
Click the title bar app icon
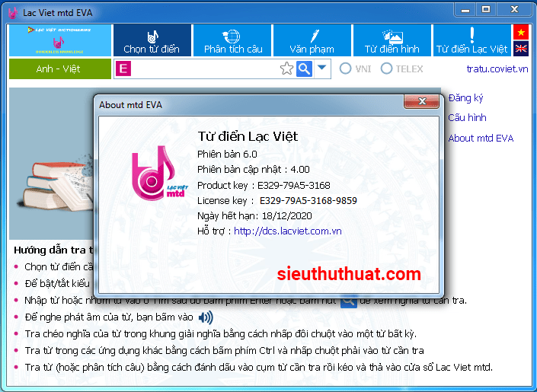point(13,13)
